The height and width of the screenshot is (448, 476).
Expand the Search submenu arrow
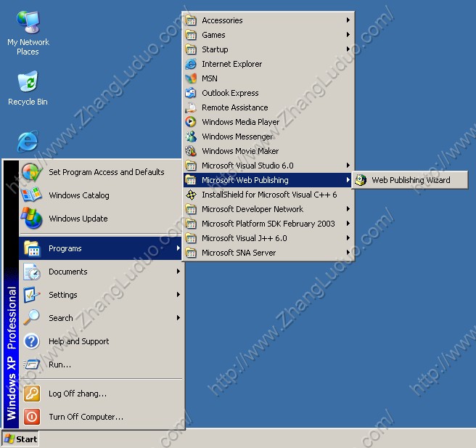[178, 318]
